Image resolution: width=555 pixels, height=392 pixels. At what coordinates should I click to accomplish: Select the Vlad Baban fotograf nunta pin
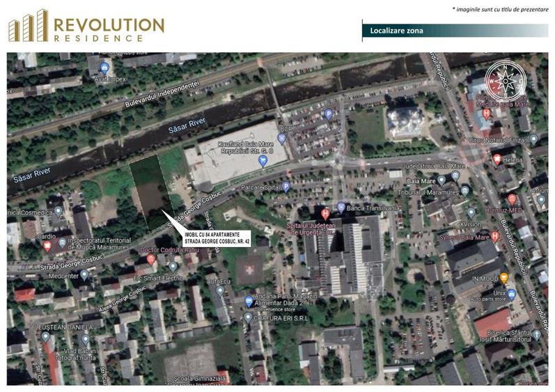tap(85, 340)
